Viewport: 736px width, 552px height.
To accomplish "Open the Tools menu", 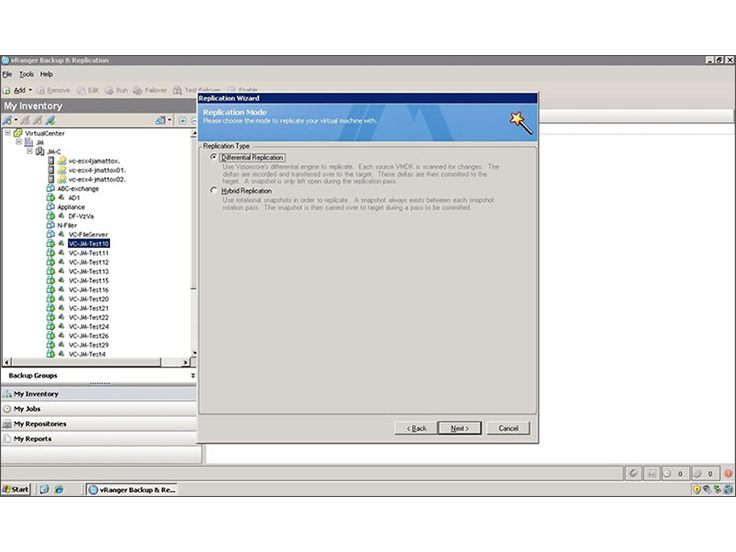I will tap(26, 74).
